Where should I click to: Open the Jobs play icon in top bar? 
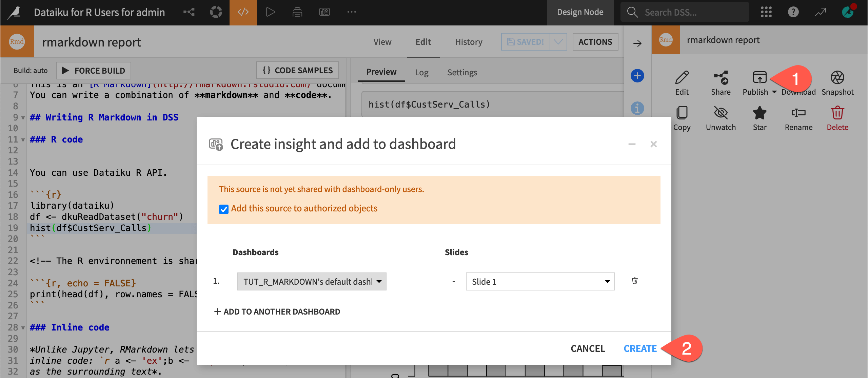270,12
